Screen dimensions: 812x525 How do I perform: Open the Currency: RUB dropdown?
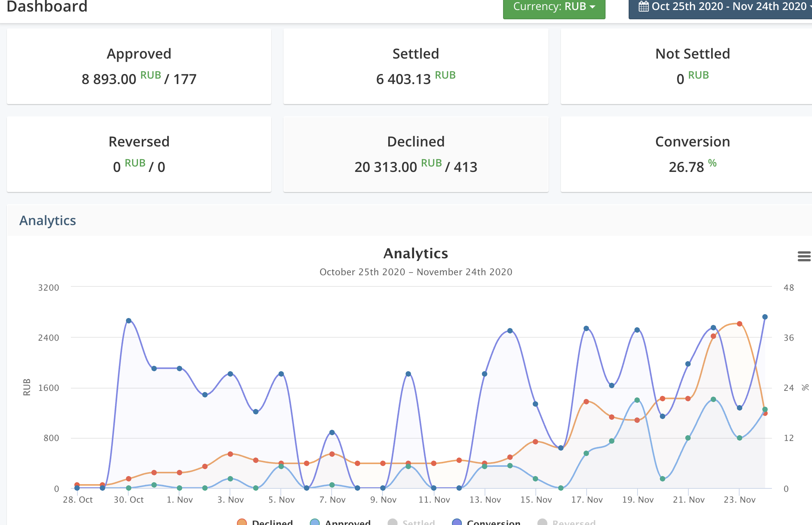[x=554, y=7]
